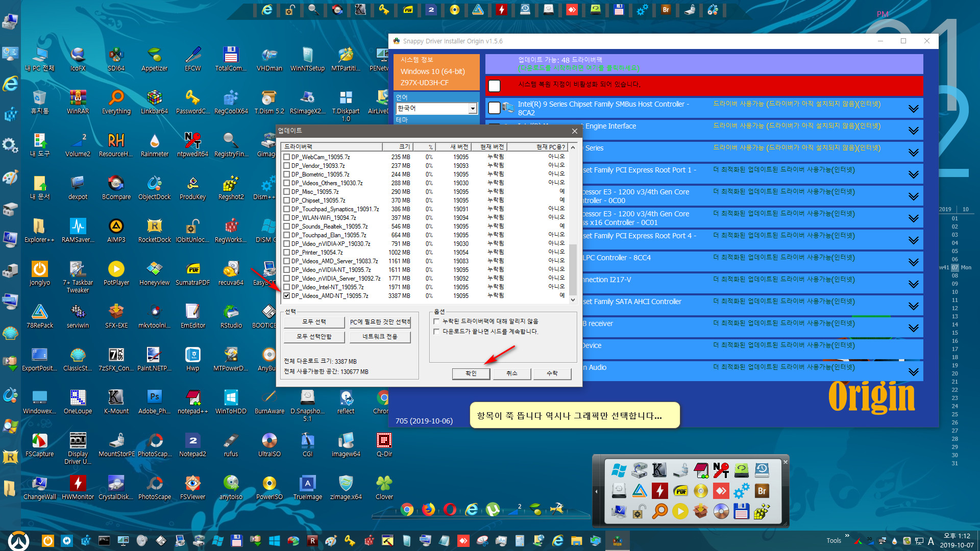The width and height of the screenshot is (980, 551).
Task: Sort by 현재 PC용? column header
Action: coord(537,147)
